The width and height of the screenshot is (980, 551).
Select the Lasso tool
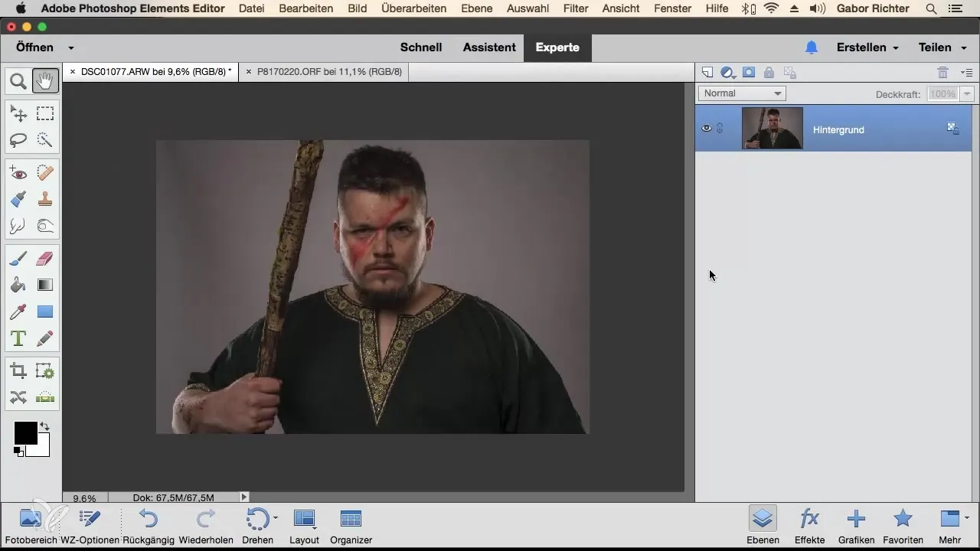pos(18,140)
